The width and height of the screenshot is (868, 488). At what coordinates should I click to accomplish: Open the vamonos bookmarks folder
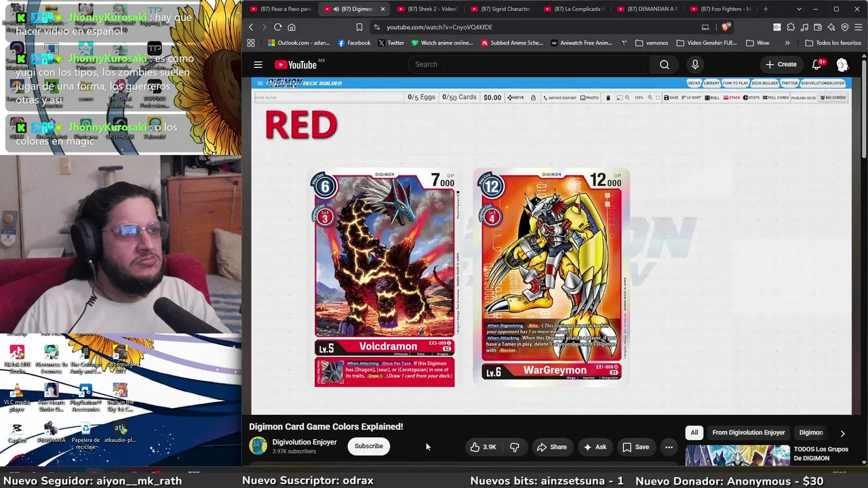(652, 43)
